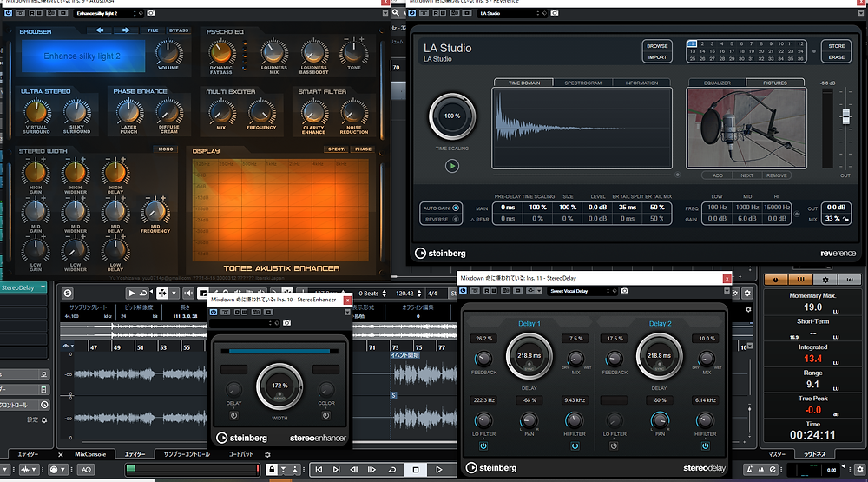
Task: Click the metronome click icon in bottom right
Action: (x=750, y=469)
